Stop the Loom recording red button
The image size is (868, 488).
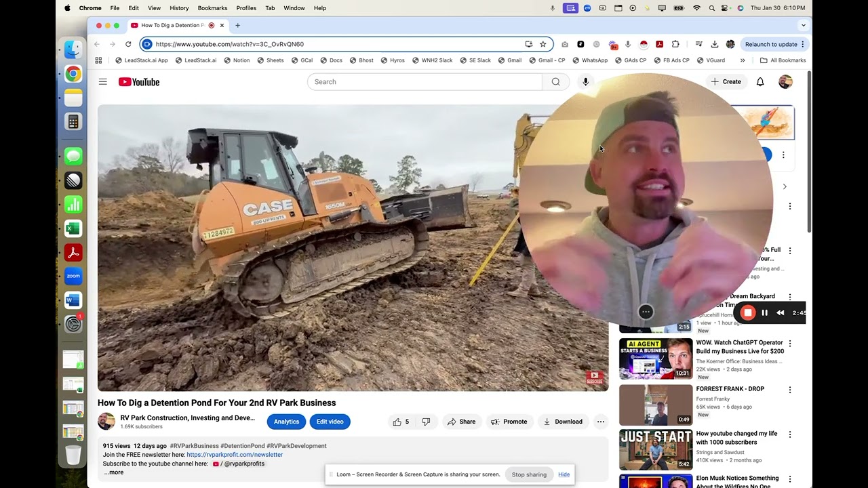click(748, 312)
